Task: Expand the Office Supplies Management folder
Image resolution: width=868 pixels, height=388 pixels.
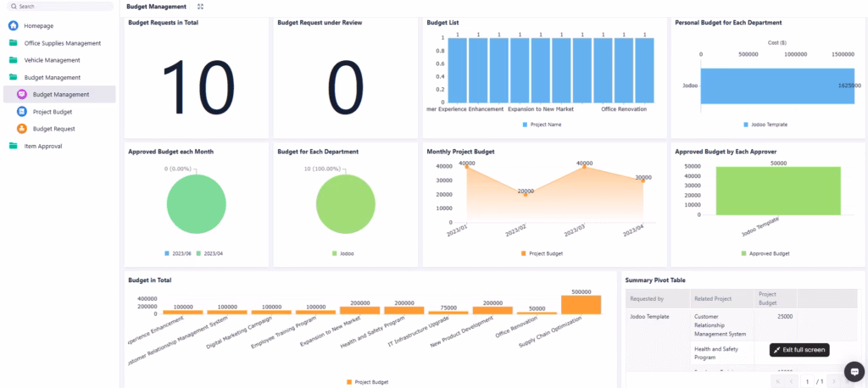Action: point(62,42)
